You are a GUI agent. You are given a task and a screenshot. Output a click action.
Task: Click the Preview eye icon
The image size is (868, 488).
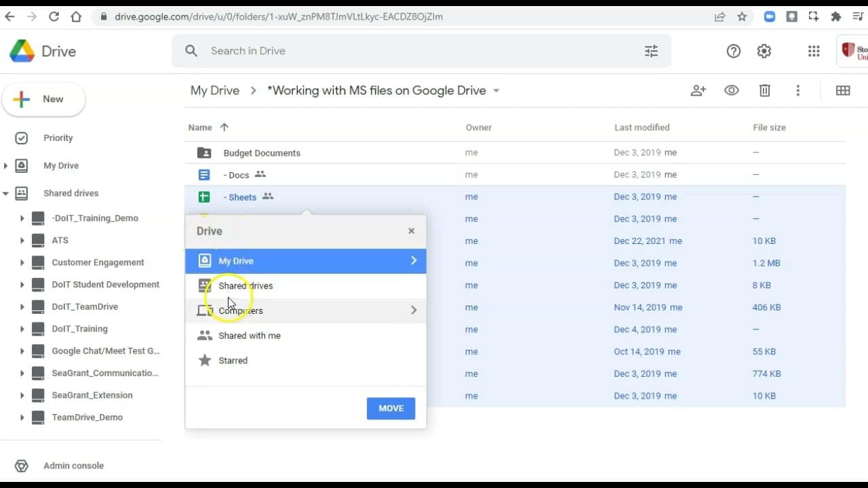coord(731,90)
